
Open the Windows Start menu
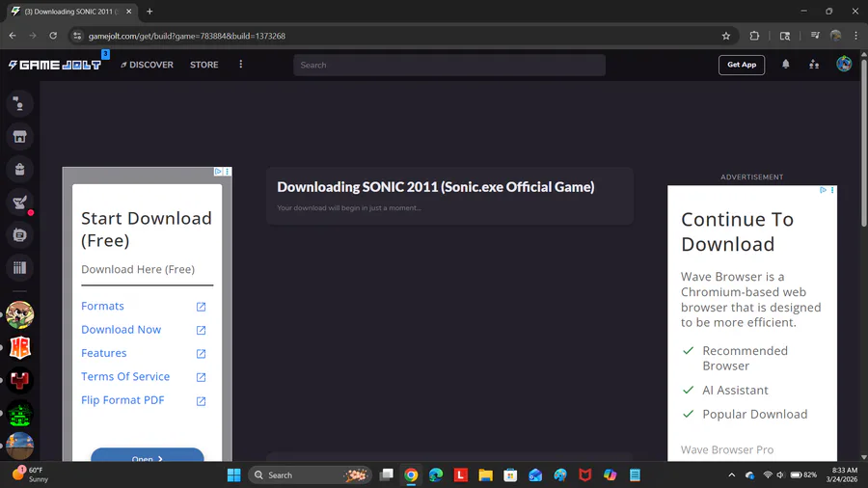[233, 474]
